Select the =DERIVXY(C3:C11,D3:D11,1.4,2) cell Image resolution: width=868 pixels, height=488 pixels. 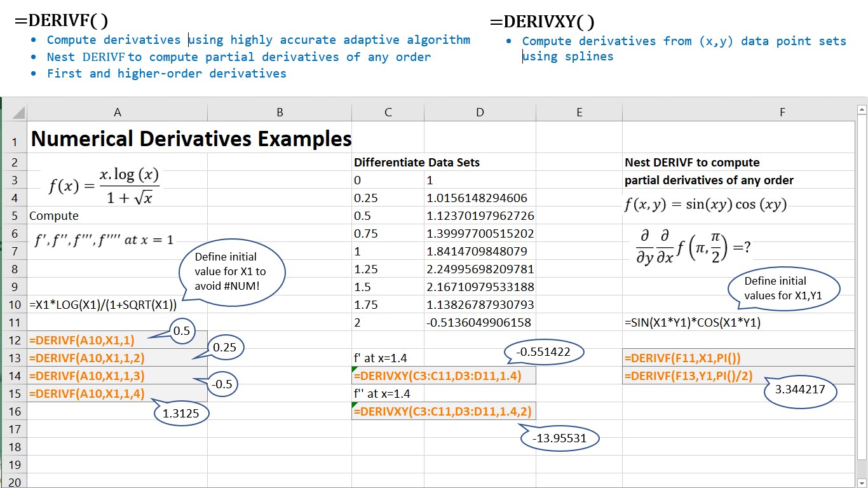pos(443,411)
